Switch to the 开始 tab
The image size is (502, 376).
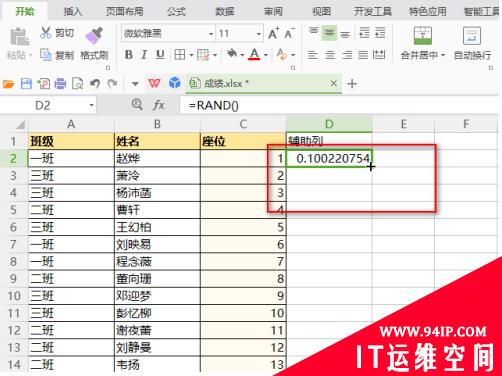(25, 12)
